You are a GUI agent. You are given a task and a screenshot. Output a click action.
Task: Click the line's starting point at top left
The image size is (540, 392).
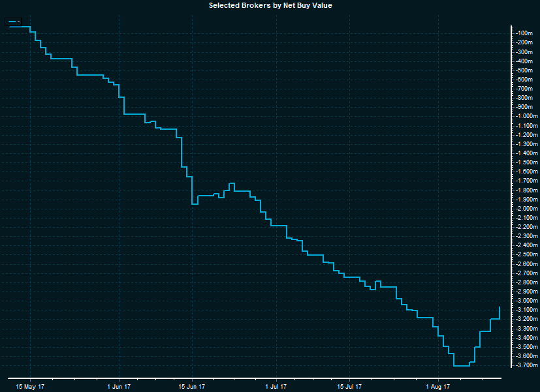[x=8, y=27]
